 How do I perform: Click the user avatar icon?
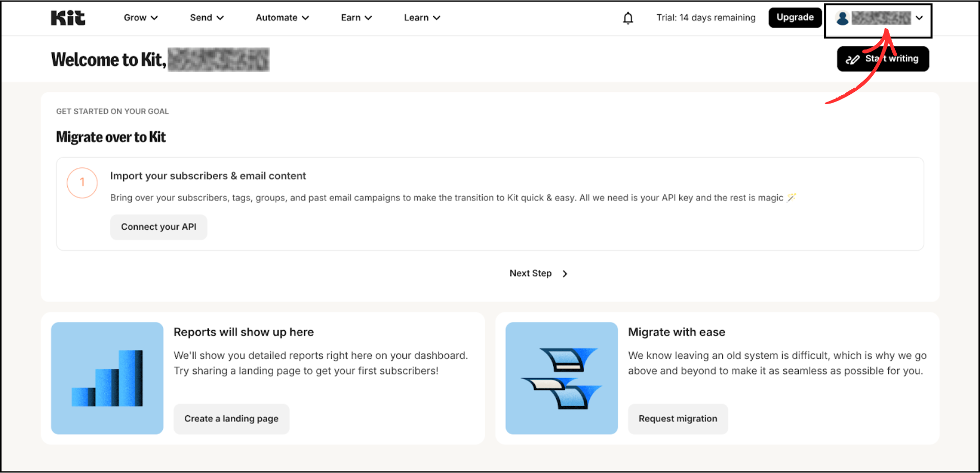tap(842, 18)
